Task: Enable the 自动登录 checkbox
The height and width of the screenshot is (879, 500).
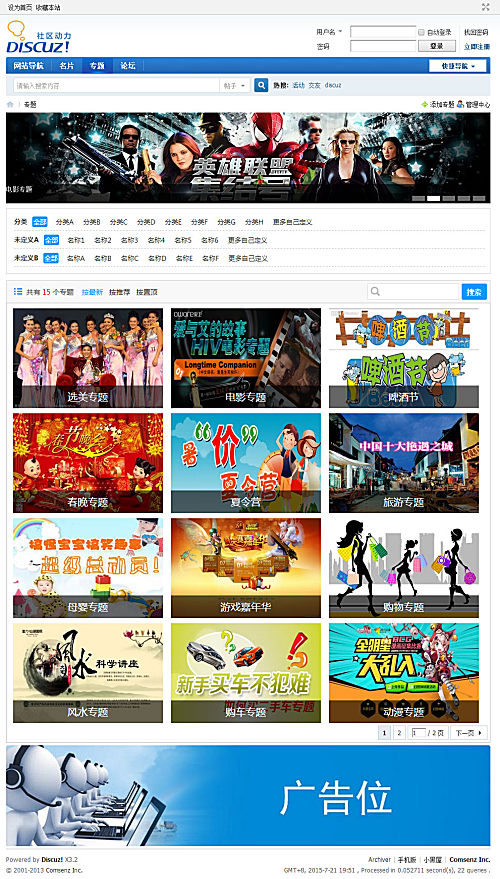Action: 421,33
